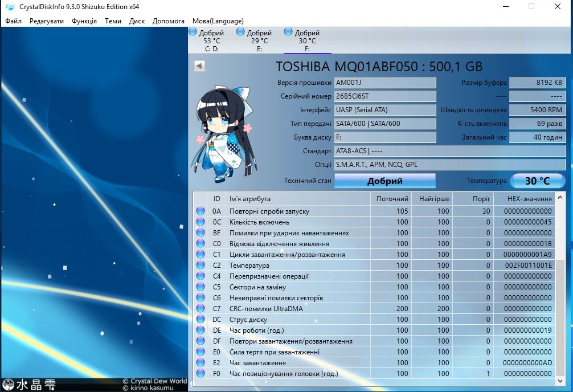
Task: Open the Функція menu
Action: click(x=84, y=21)
